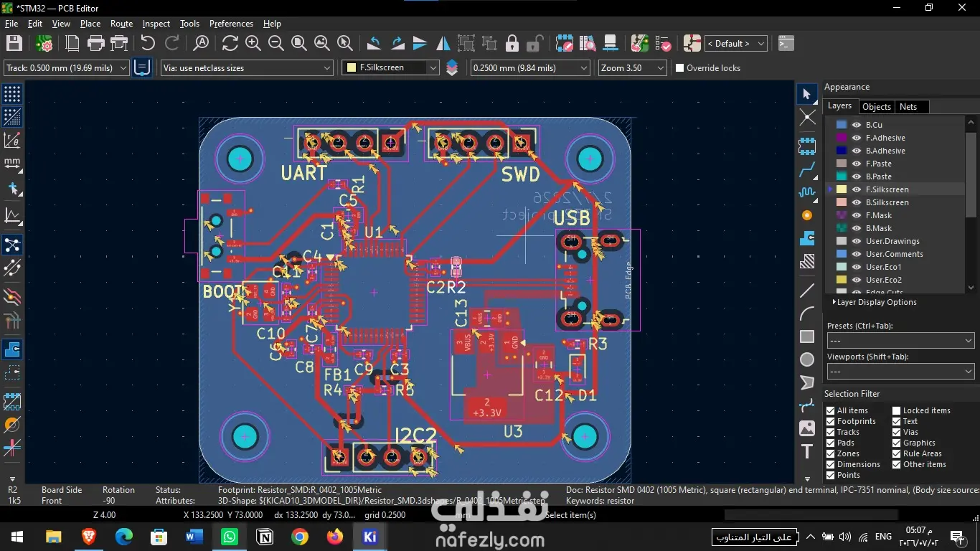Toggle ratsnest display in left toolbar
The image size is (980, 551).
12,245
